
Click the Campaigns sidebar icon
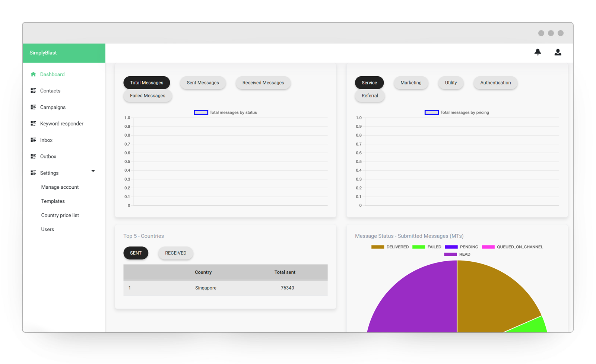click(x=33, y=107)
